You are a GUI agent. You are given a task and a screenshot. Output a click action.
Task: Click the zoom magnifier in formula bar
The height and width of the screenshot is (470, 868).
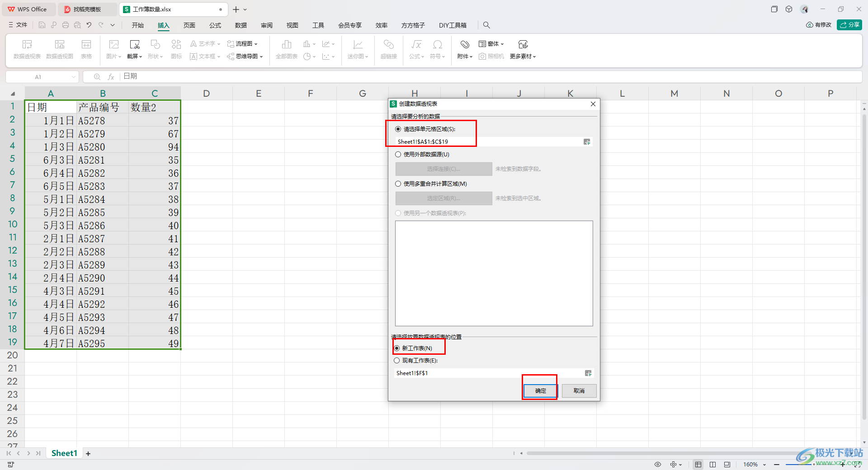[x=97, y=77]
